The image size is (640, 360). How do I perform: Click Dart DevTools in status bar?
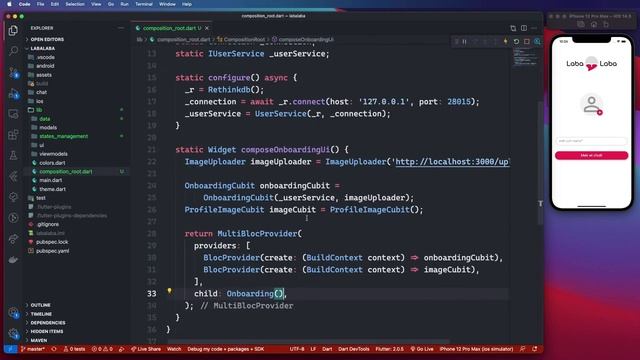tap(353, 349)
